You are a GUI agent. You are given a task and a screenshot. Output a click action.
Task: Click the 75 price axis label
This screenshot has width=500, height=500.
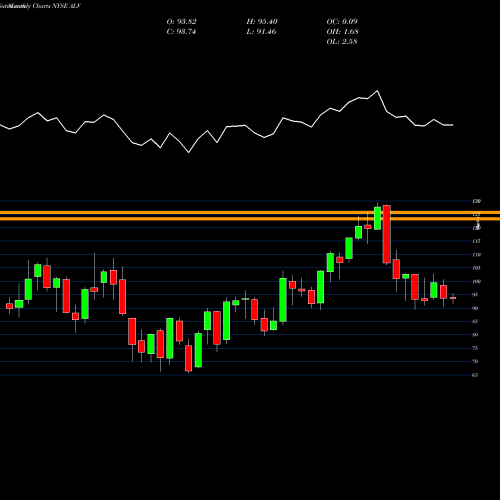[476, 348]
